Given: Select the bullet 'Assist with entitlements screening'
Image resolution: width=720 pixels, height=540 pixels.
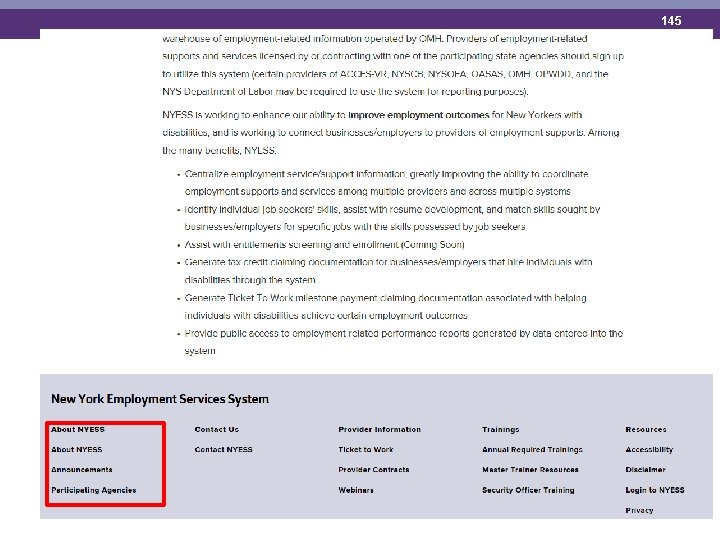Looking at the screenshot, I should 324,245.
